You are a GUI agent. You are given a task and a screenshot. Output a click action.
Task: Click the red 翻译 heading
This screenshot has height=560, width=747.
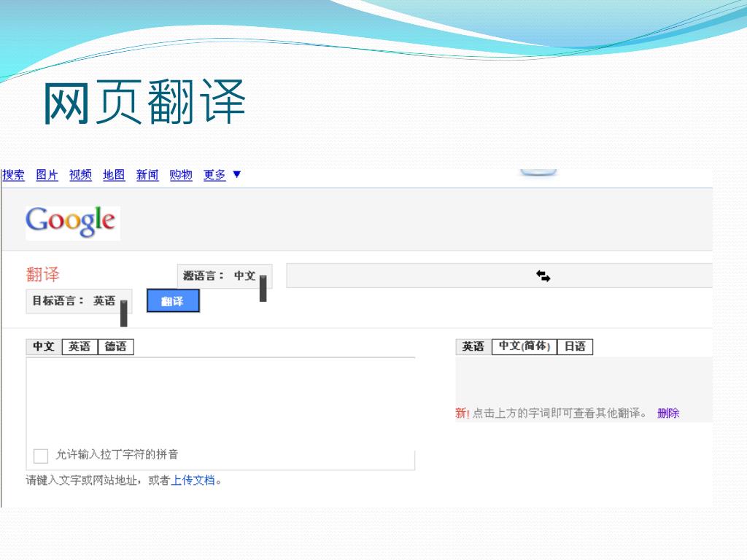click(43, 274)
